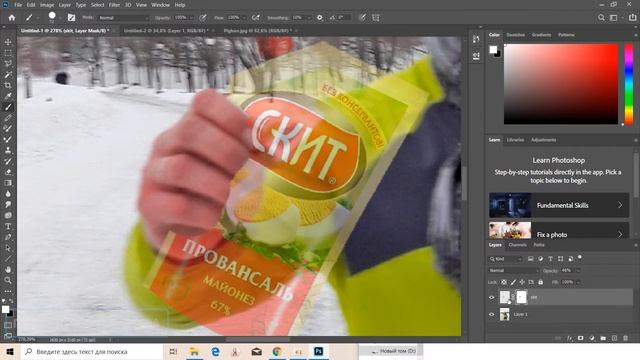The height and width of the screenshot is (360, 640).
Task: Hide Layer 1 eye icon
Action: click(x=491, y=314)
